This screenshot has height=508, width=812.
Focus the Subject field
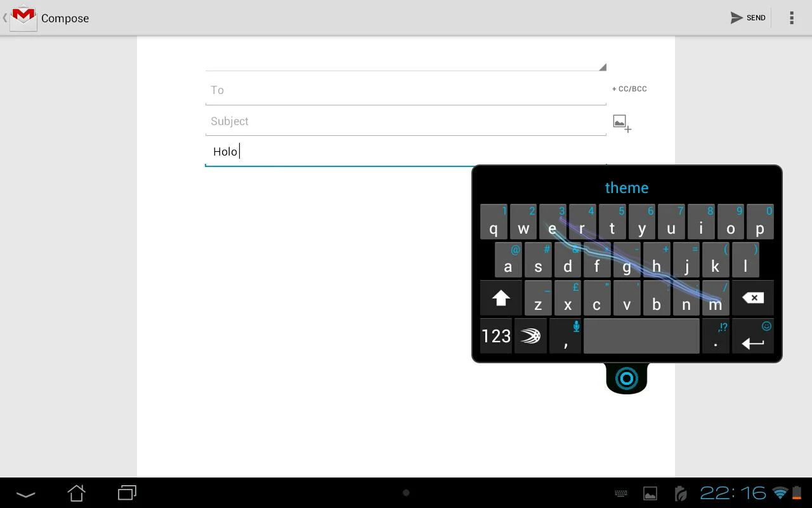(406, 121)
